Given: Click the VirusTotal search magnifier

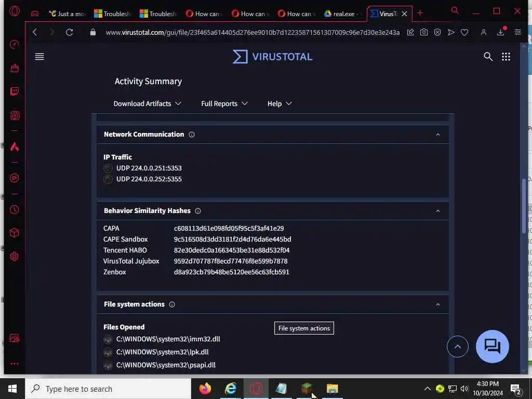Looking at the screenshot, I should coord(488,57).
